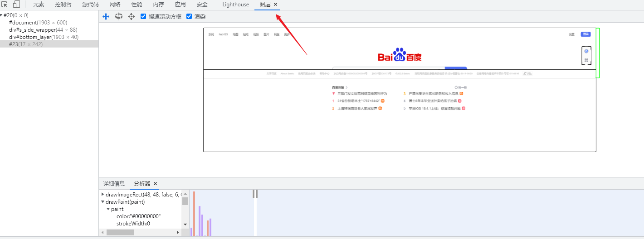Switch to the 详细信息 tab
The width and height of the screenshot is (644, 239).
pyautogui.click(x=114, y=184)
